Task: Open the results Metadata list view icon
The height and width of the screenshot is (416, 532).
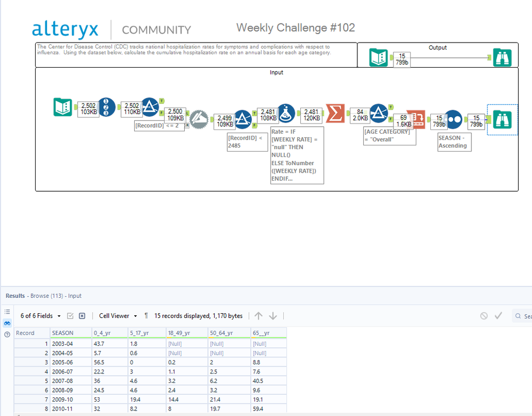Action: [7, 312]
